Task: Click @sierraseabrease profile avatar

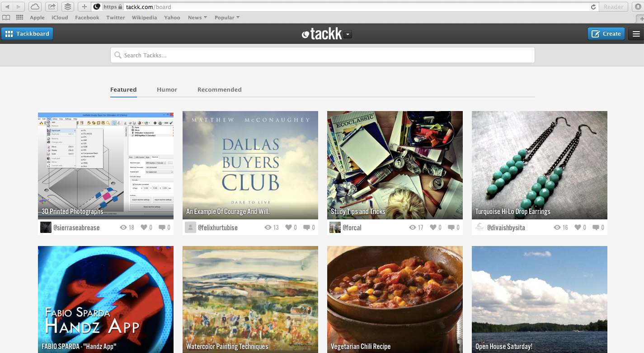Action: point(46,228)
